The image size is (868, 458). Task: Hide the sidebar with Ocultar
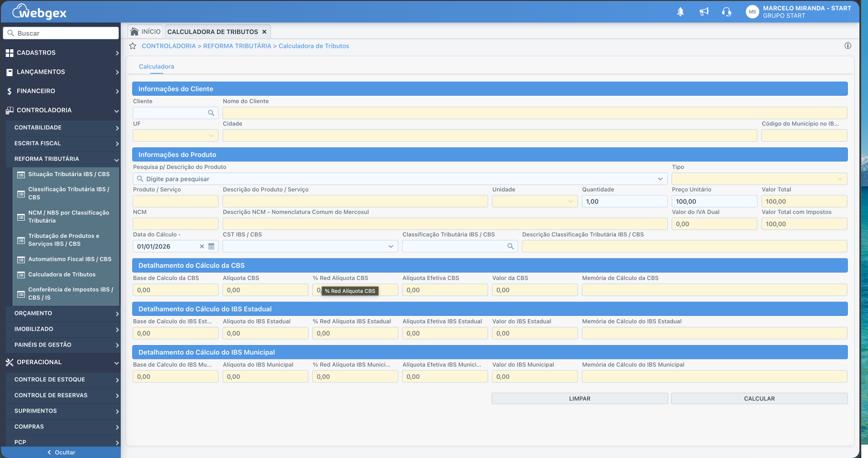[x=61, y=452]
